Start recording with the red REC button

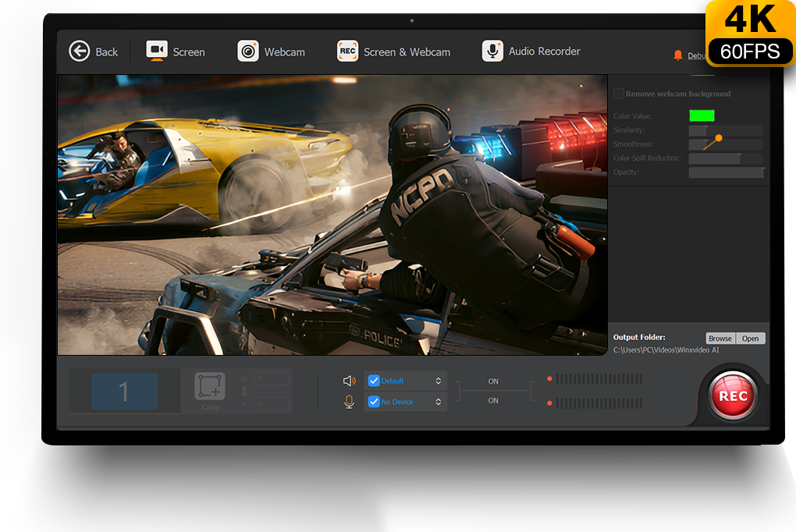(x=733, y=396)
